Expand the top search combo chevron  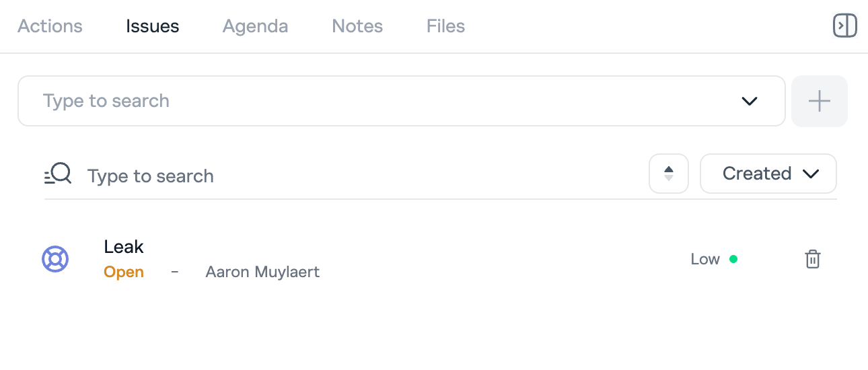point(749,101)
